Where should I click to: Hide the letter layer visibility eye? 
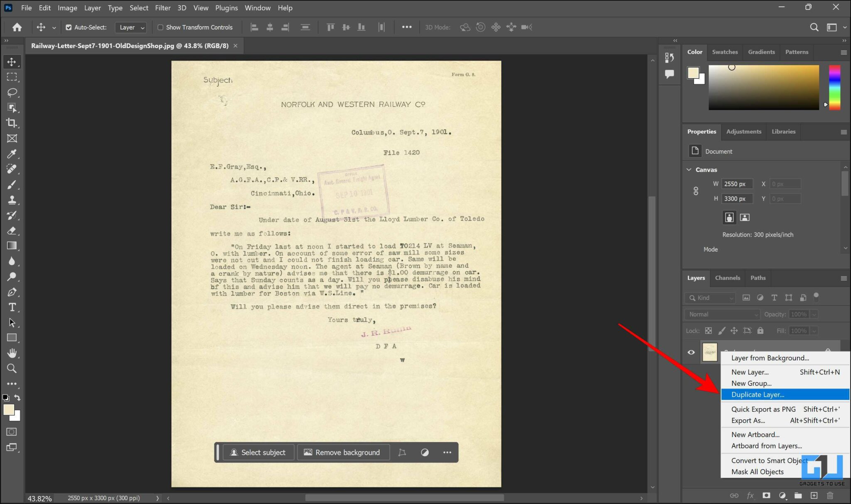pos(691,352)
